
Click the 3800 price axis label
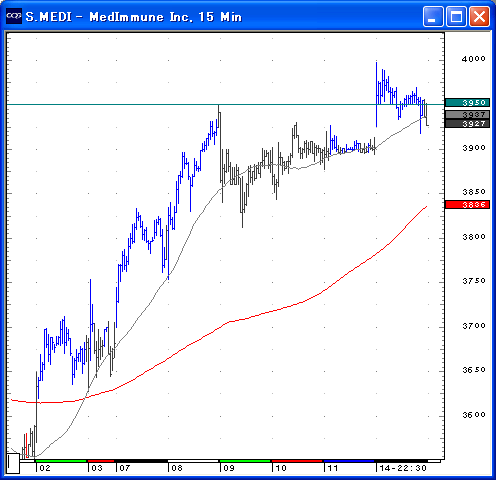pyautogui.click(x=474, y=237)
